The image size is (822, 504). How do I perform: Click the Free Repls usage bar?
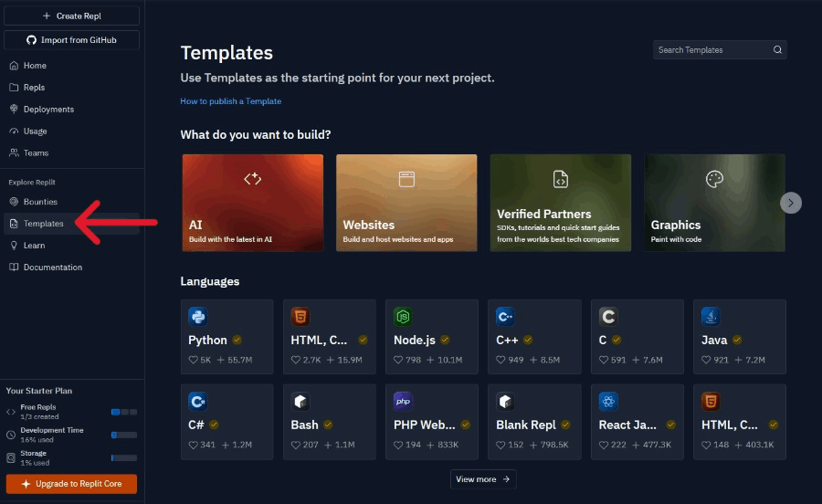coord(123,412)
